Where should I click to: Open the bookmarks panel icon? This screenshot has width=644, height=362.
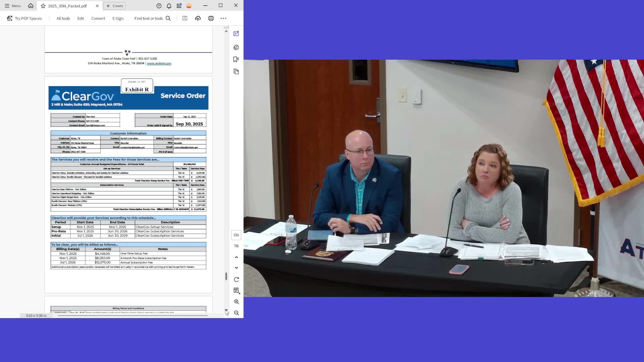(x=236, y=59)
